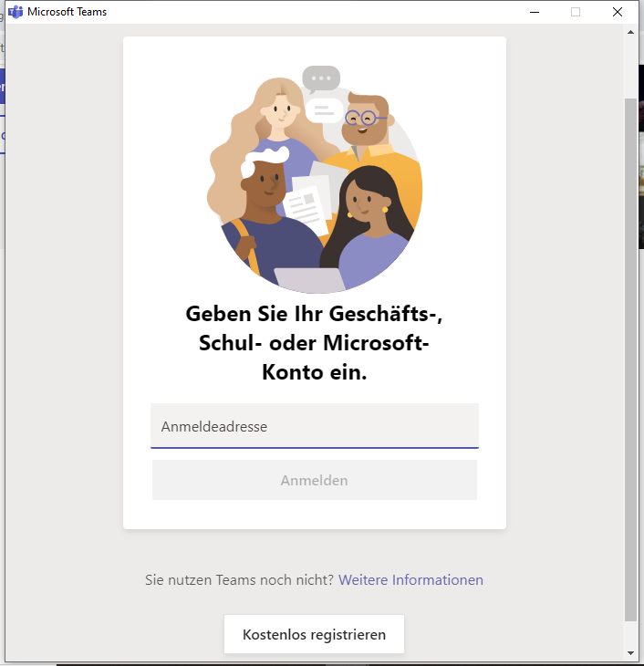Focus the Anmeldeadresse sign-in address field
This screenshot has height=666, width=644.
(314, 426)
